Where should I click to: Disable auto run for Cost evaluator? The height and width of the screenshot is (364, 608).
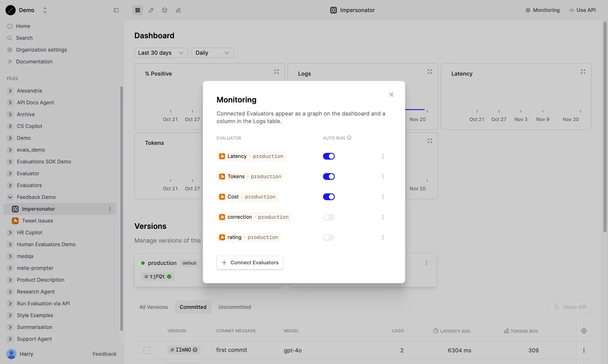(329, 197)
